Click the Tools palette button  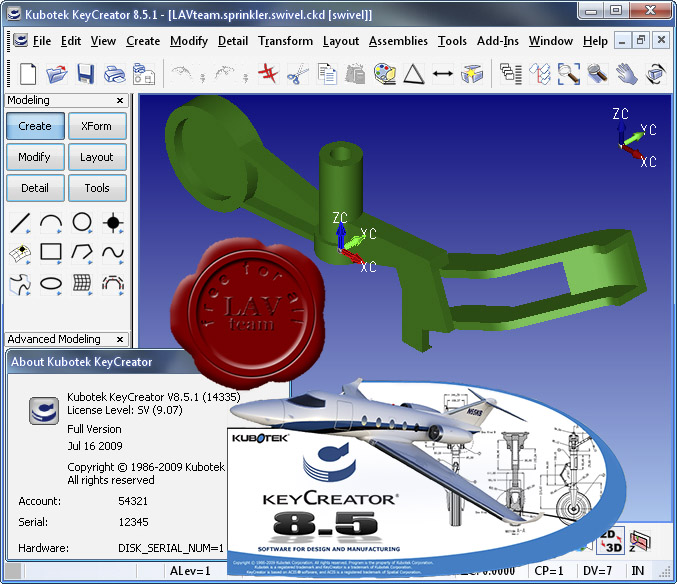coord(97,188)
